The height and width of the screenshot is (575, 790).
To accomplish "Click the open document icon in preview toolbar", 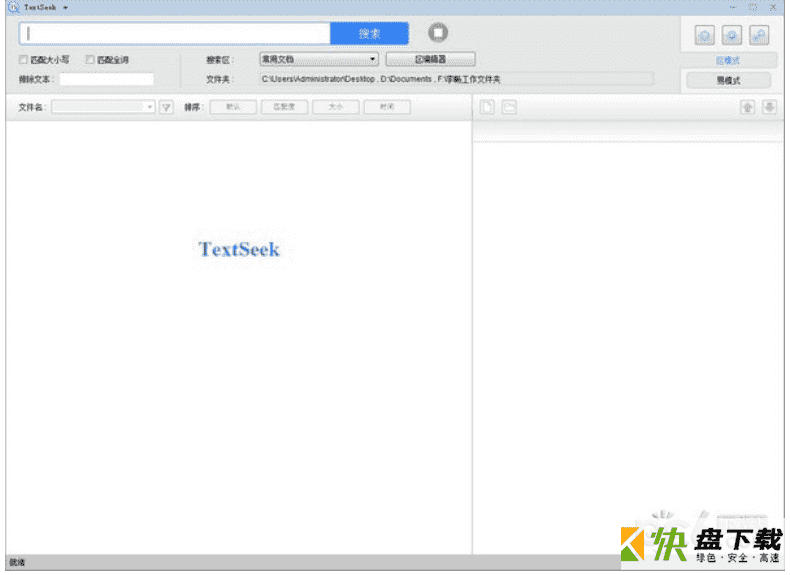I will 487,107.
